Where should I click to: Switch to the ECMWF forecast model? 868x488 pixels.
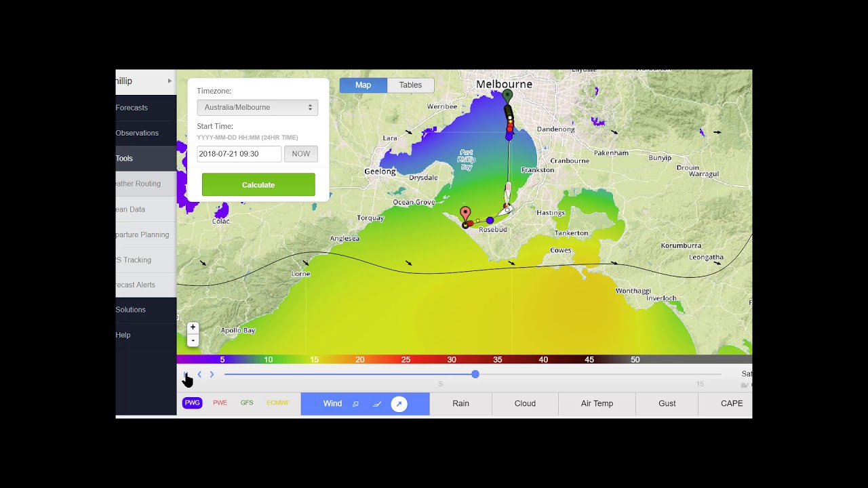coord(278,403)
